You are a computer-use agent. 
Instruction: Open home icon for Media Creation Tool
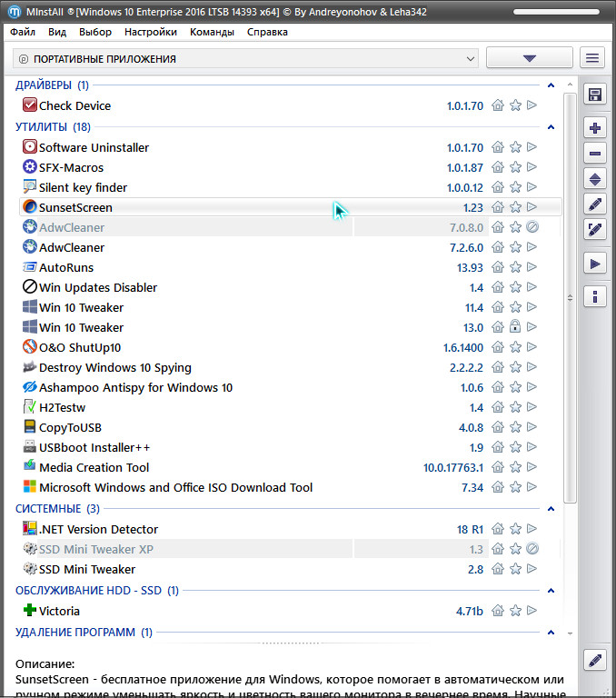click(x=498, y=467)
